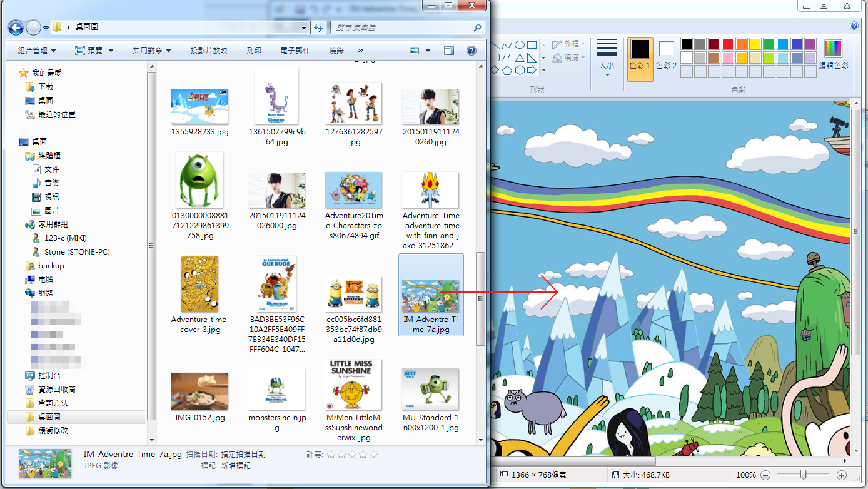The width and height of the screenshot is (868, 489).
Task: Select the hexagon shape in Paint
Action: (x=520, y=69)
